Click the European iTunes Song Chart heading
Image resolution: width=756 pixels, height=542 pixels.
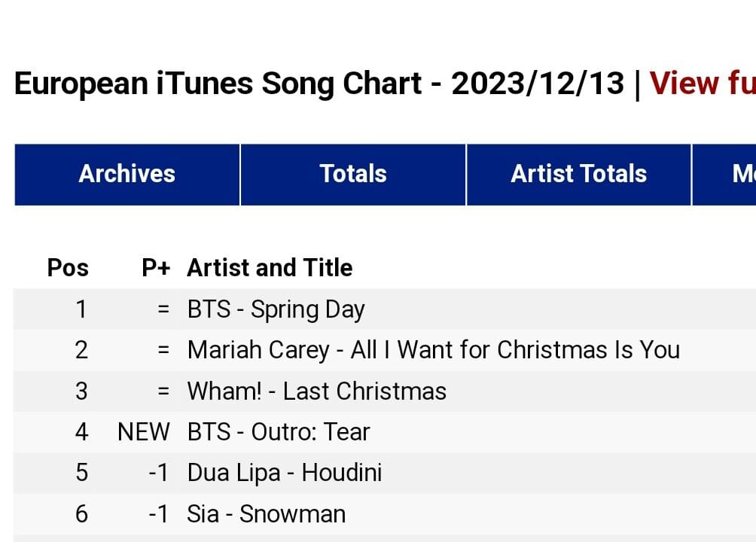(319, 83)
